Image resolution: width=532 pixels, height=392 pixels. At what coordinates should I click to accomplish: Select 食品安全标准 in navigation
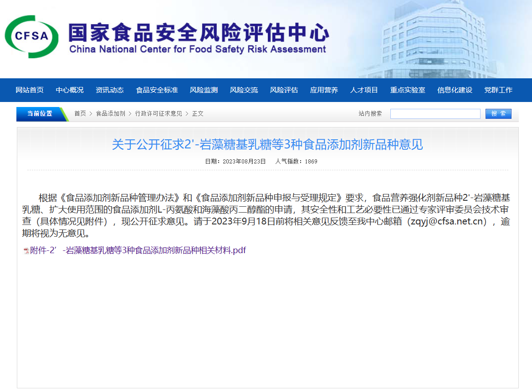coord(157,90)
